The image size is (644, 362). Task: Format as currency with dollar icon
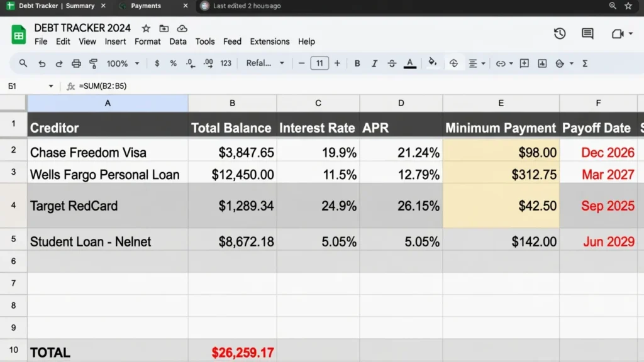click(x=157, y=63)
